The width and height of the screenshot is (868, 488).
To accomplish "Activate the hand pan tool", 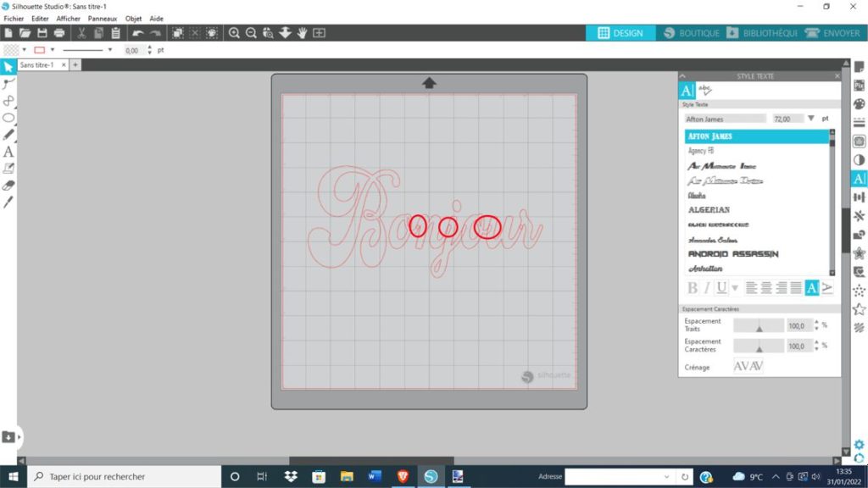I will point(303,33).
